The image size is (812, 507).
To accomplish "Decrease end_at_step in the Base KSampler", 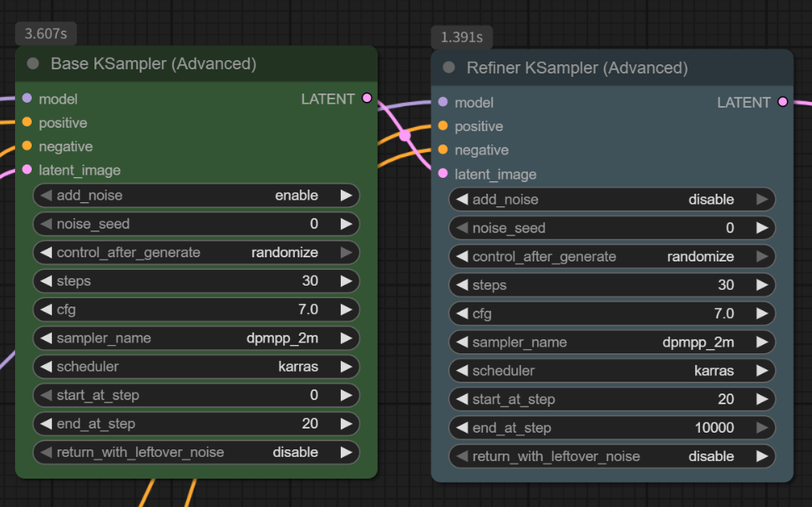I will click(46, 423).
